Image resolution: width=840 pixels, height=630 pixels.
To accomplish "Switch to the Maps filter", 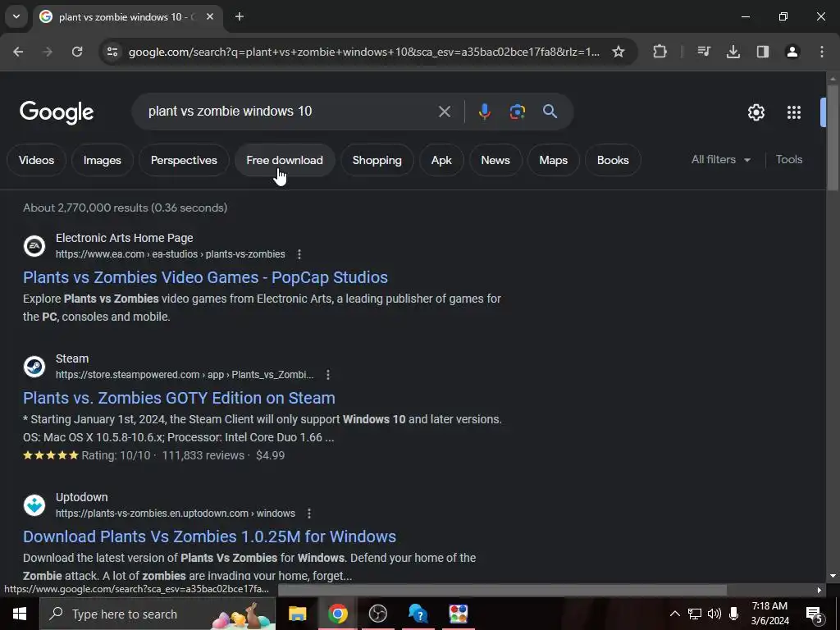I will pyautogui.click(x=554, y=160).
